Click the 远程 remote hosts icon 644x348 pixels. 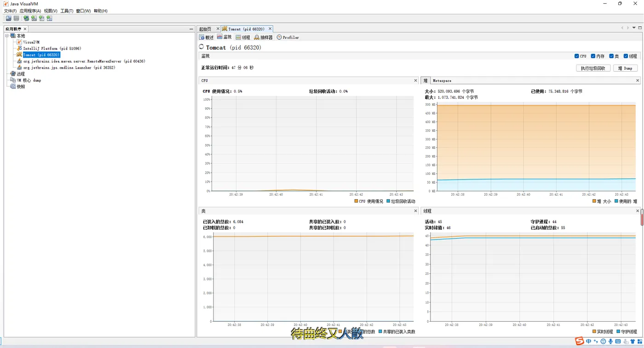(x=13, y=74)
